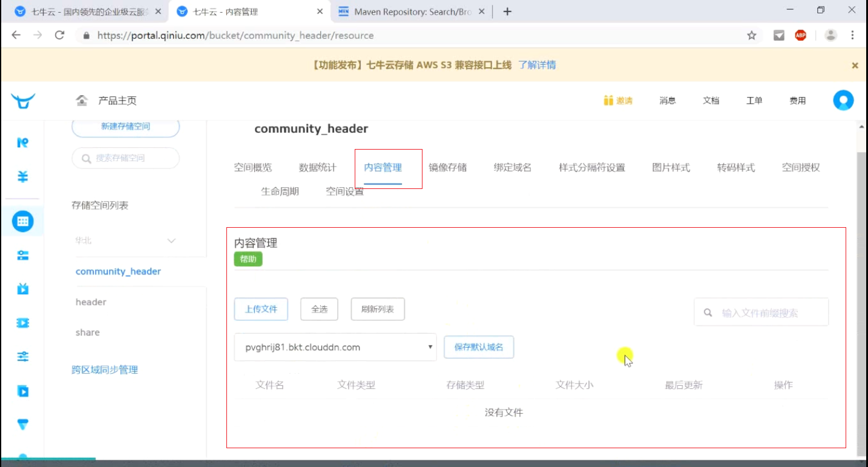Open a new browser tab
The image size is (868, 467).
pyautogui.click(x=507, y=12)
